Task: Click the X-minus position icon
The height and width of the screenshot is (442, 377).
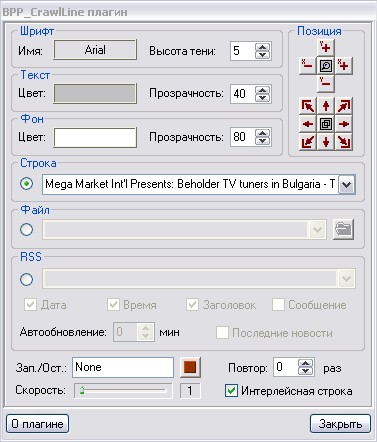Action: pyautogui.click(x=307, y=65)
